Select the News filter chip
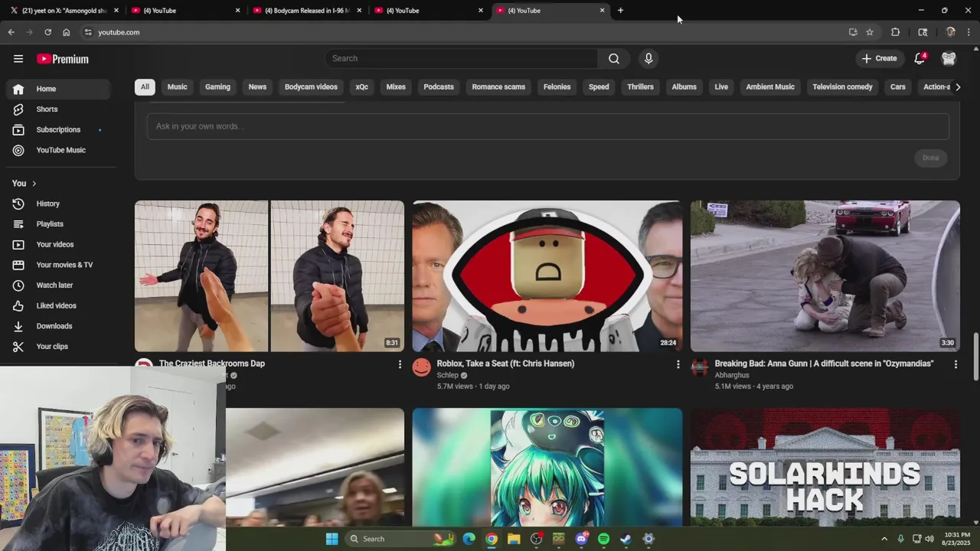The image size is (980, 551). [x=257, y=87]
